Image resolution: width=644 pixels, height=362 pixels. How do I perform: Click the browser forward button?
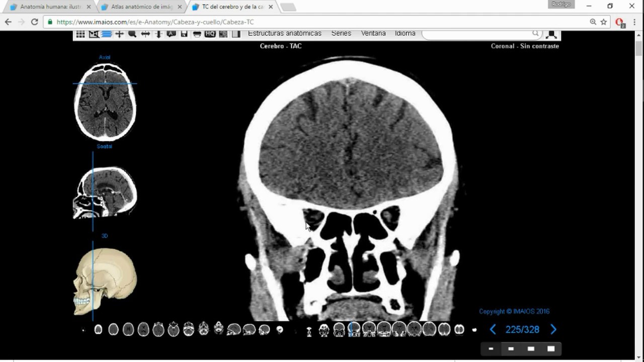(21, 22)
